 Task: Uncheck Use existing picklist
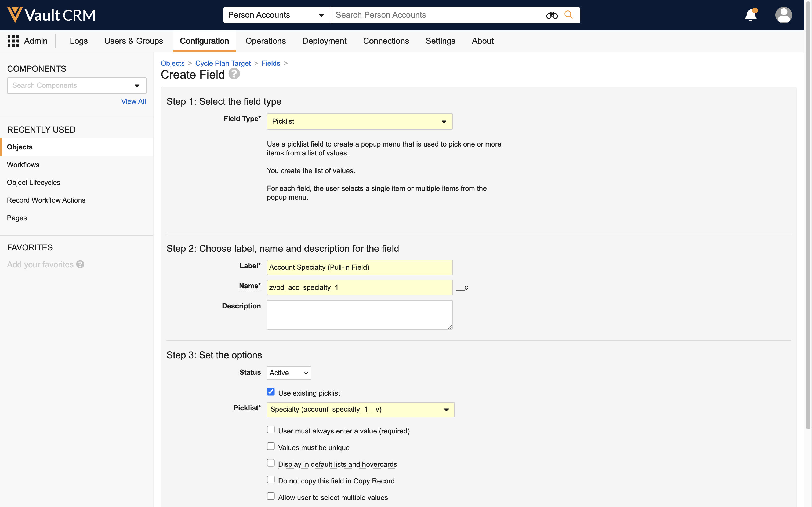[x=271, y=392]
